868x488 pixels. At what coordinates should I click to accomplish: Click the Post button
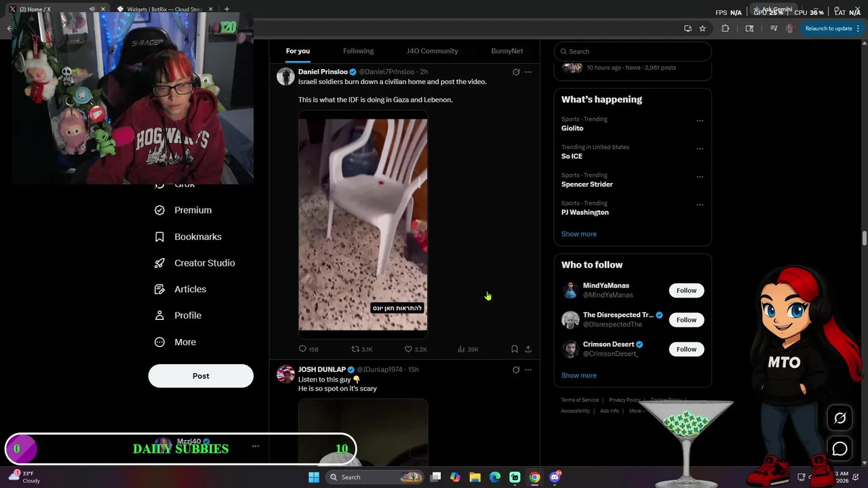pyautogui.click(x=201, y=376)
